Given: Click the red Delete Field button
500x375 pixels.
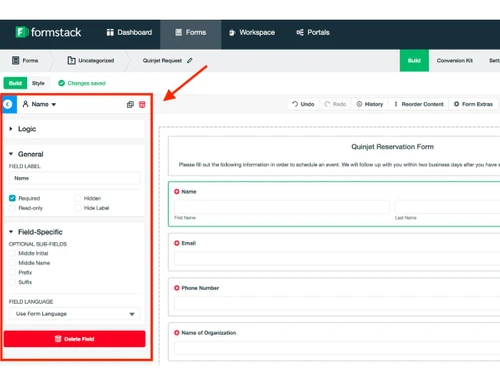Looking at the screenshot, I should point(74,339).
